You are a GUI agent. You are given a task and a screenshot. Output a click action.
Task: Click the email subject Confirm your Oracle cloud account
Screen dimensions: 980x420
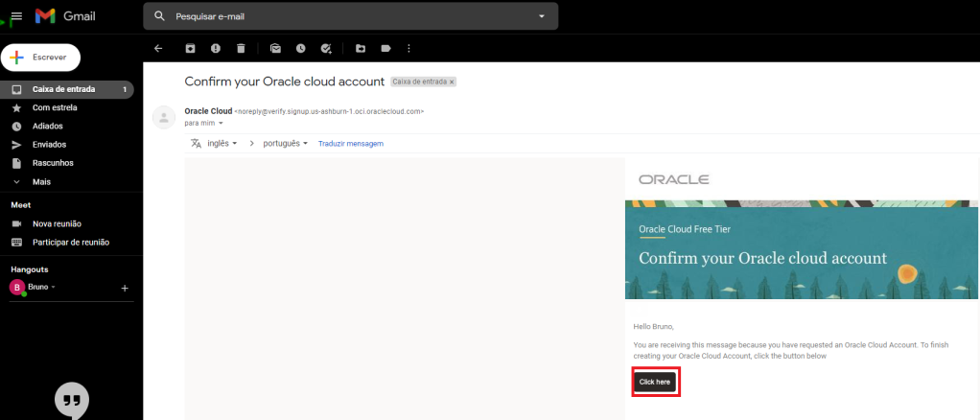[285, 82]
